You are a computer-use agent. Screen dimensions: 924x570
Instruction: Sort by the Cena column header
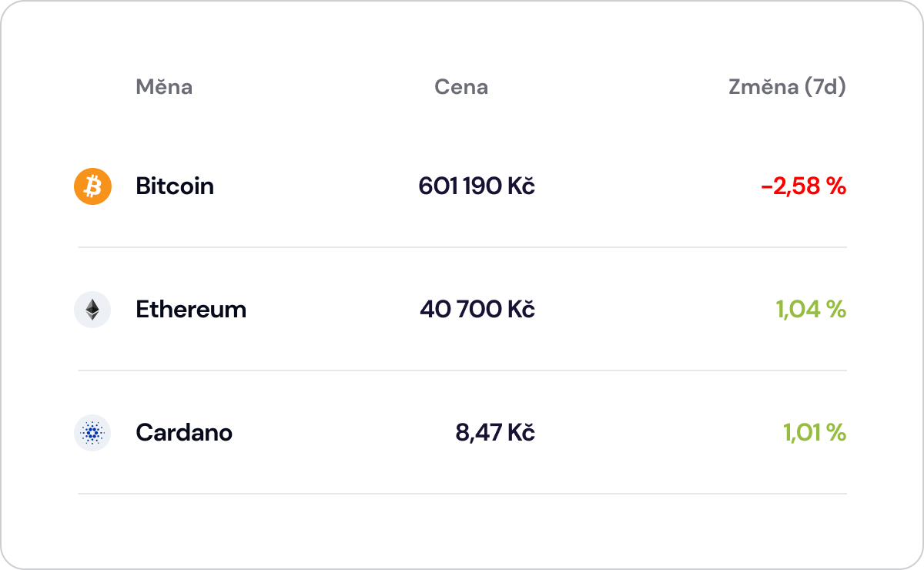click(x=461, y=87)
